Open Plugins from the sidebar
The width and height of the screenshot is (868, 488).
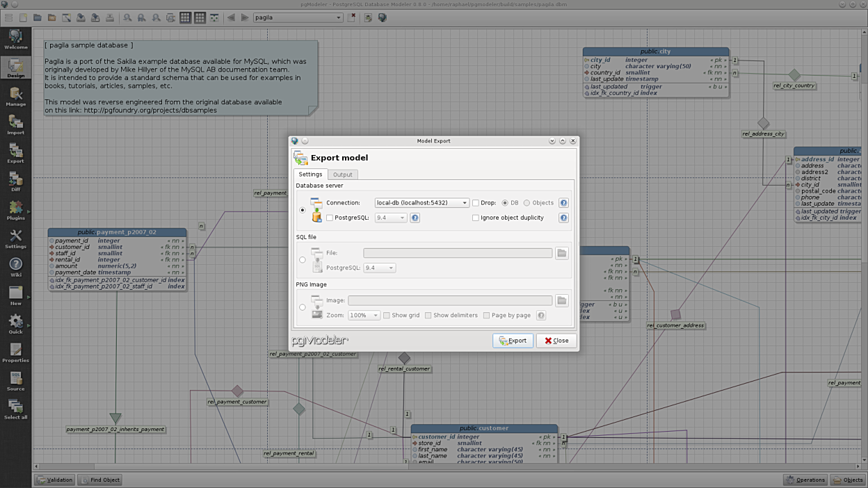[x=15, y=210]
